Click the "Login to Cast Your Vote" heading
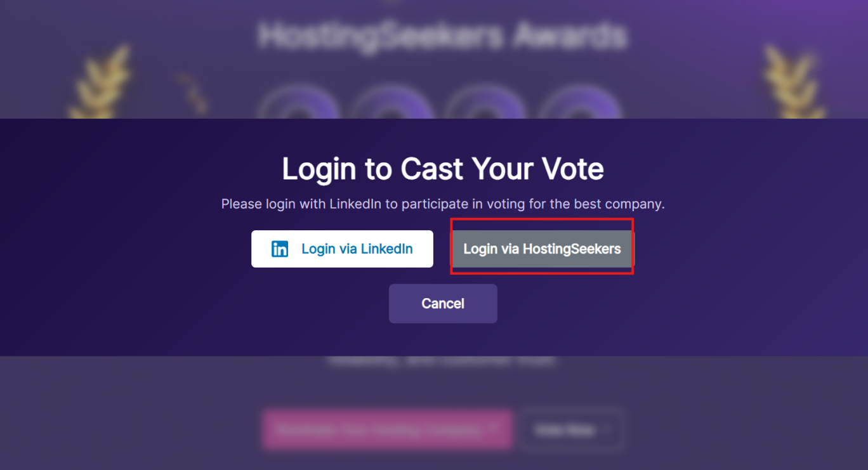Screen dimensions: 868x470 (443, 169)
